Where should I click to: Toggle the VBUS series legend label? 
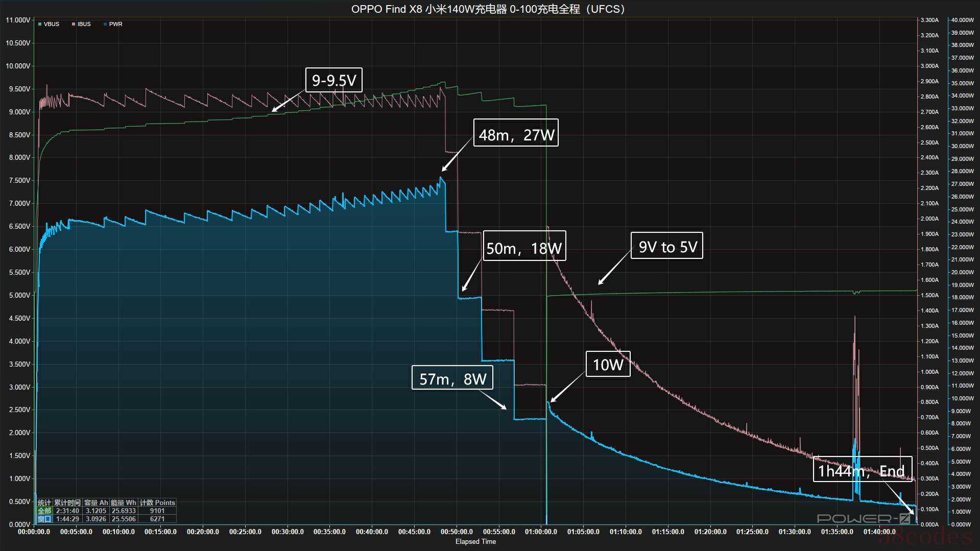(x=52, y=24)
